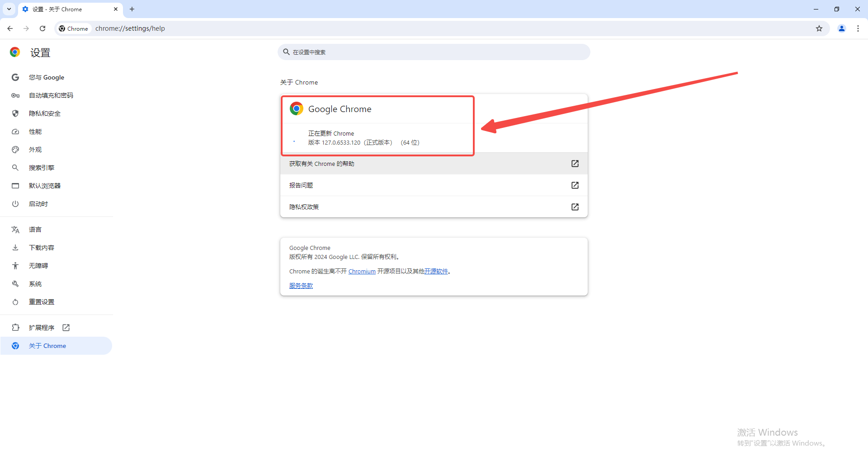Click the external link icon beside 扩展程序
This screenshot has height=470, width=868.
[66, 328]
